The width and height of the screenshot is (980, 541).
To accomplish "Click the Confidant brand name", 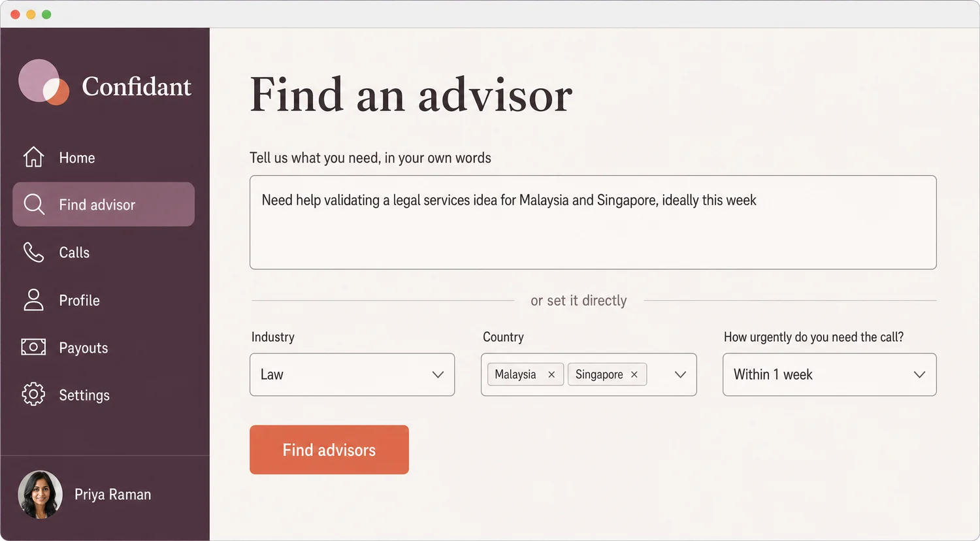I will click(137, 86).
